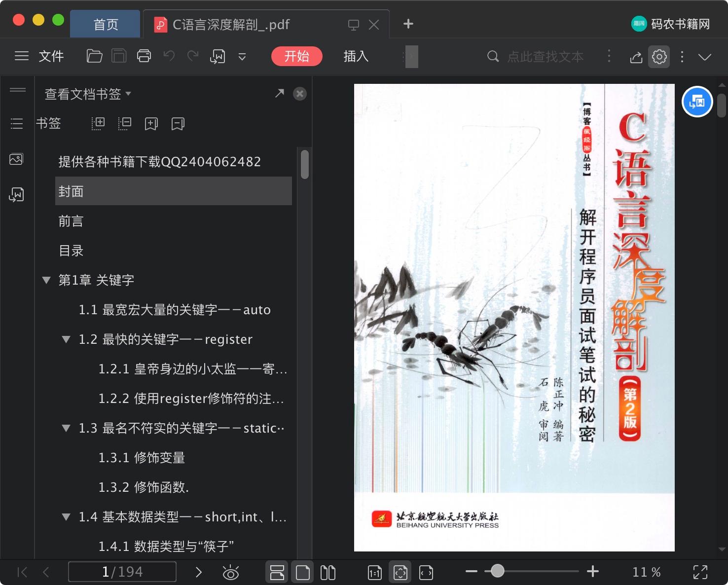The height and width of the screenshot is (585, 728).
Task: Open the quick access toolbar dropdown arrow
Action: 242,57
